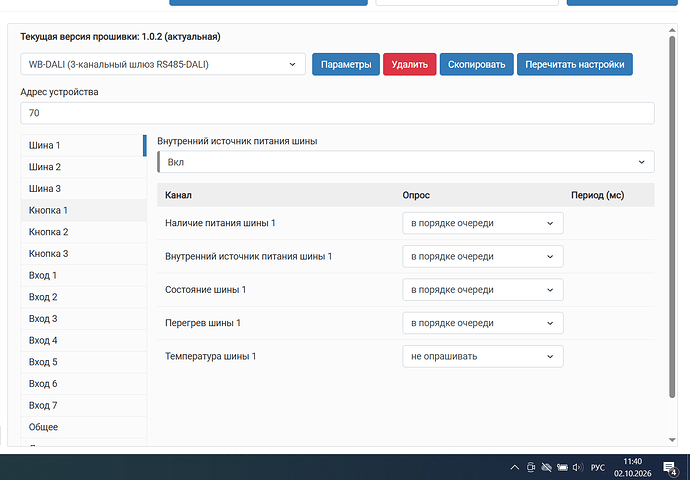Open the Windows notification center icon
690x480 pixels.
point(670,468)
